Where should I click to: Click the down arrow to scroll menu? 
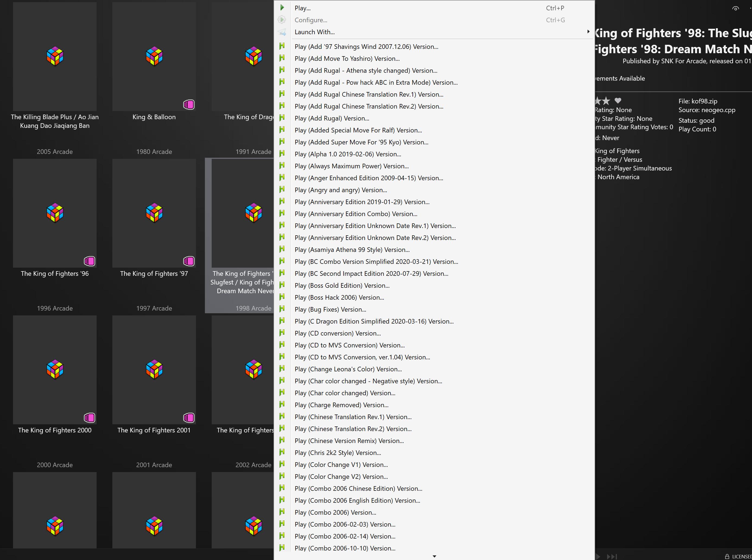click(434, 556)
